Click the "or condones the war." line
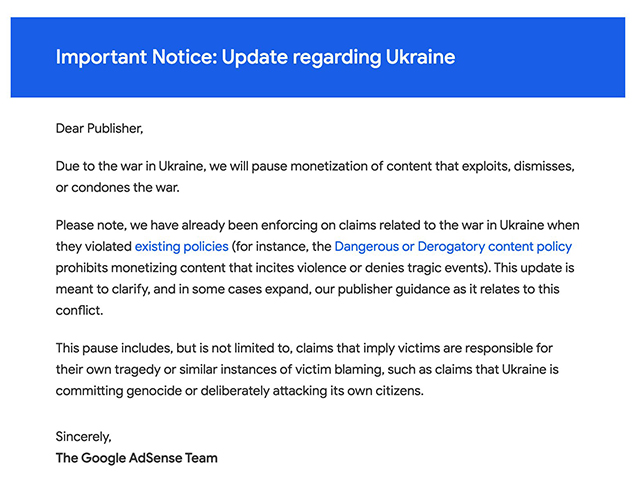 118,188
